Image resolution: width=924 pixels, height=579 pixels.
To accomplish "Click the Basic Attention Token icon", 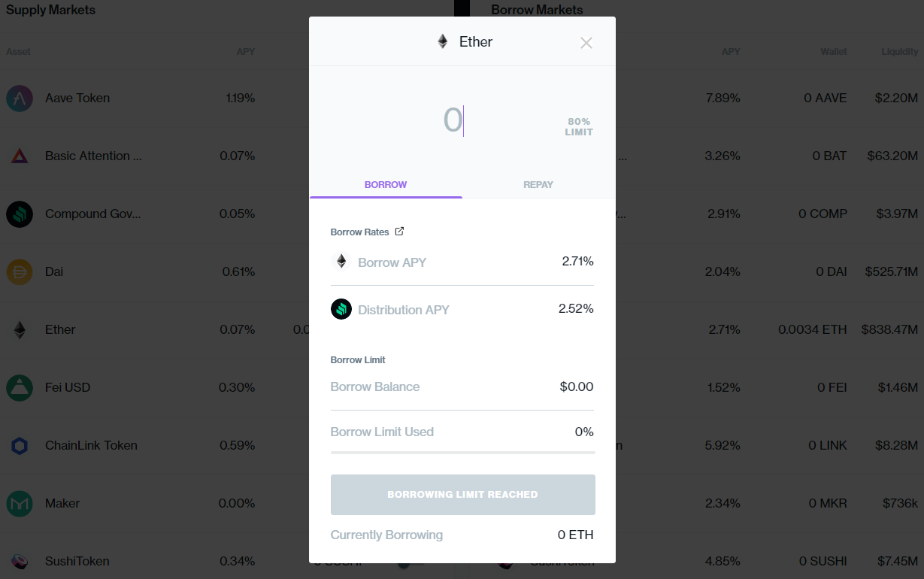I will (20, 156).
